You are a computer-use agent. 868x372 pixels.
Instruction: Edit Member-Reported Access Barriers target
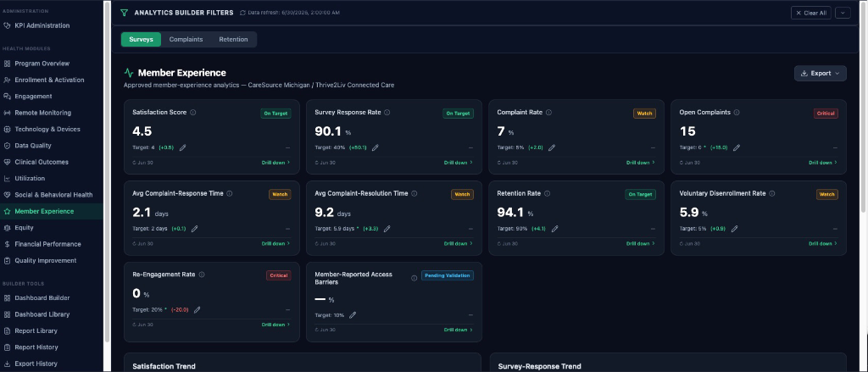353,315
